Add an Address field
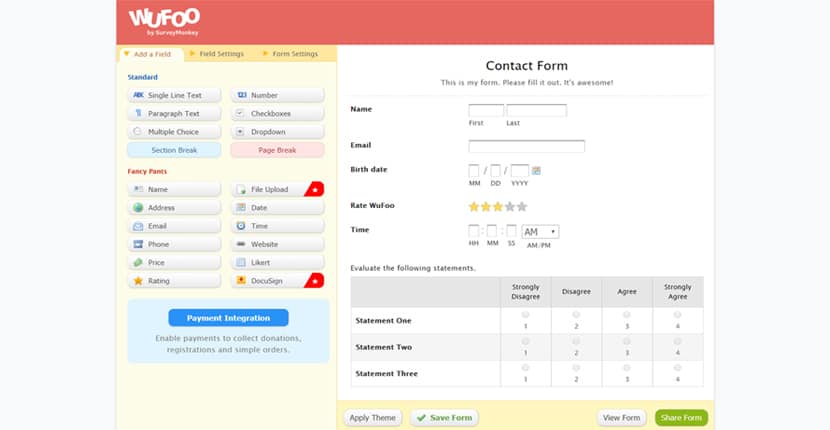The height and width of the screenshot is (430, 830). click(174, 208)
